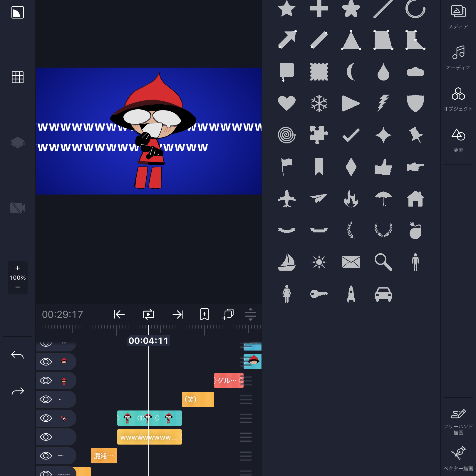Select the (笑) clip on timeline
This screenshot has height=476, width=476.
[198, 399]
